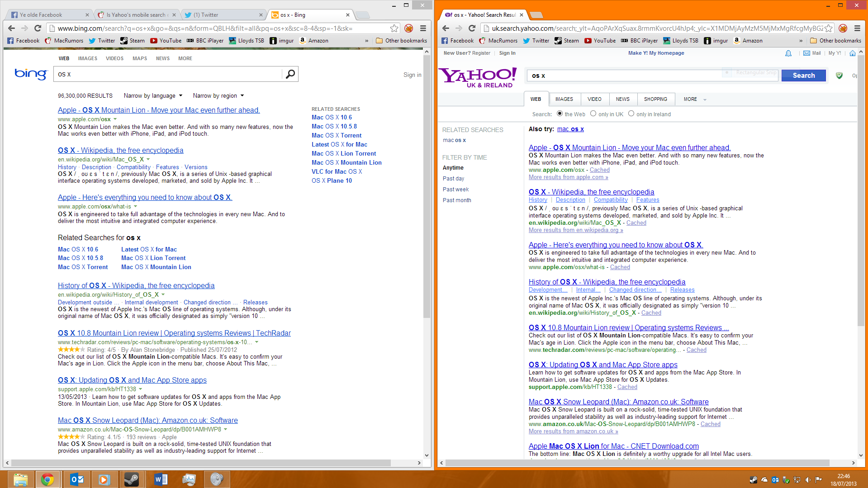Click the Yahoo Search button

click(x=803, y=76)
